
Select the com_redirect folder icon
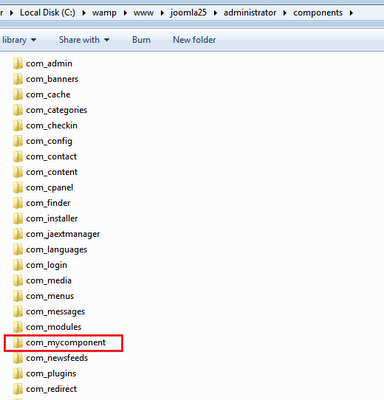(x=18, y=389)
